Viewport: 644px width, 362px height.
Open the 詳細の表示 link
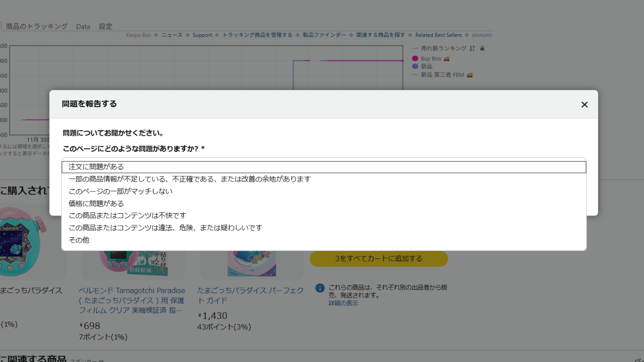click(343, 303)
